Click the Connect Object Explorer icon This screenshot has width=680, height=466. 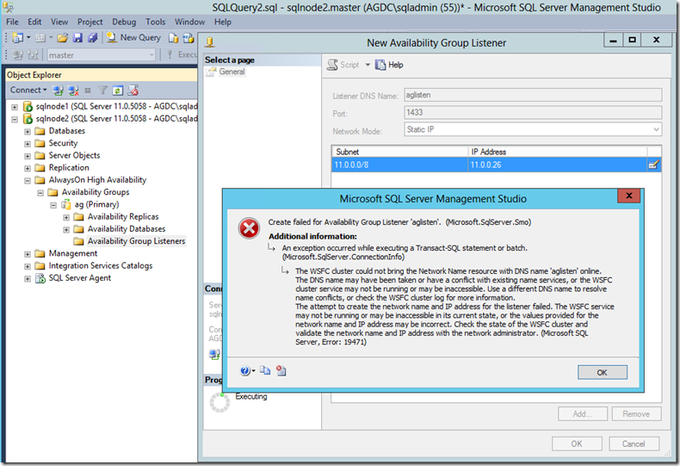pos(58,90)
